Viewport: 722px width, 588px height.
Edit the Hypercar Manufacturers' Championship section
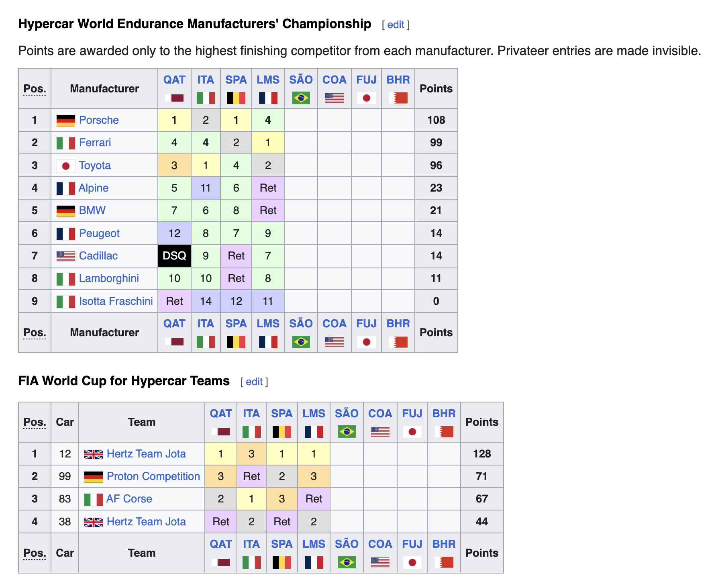pos(396,25)
